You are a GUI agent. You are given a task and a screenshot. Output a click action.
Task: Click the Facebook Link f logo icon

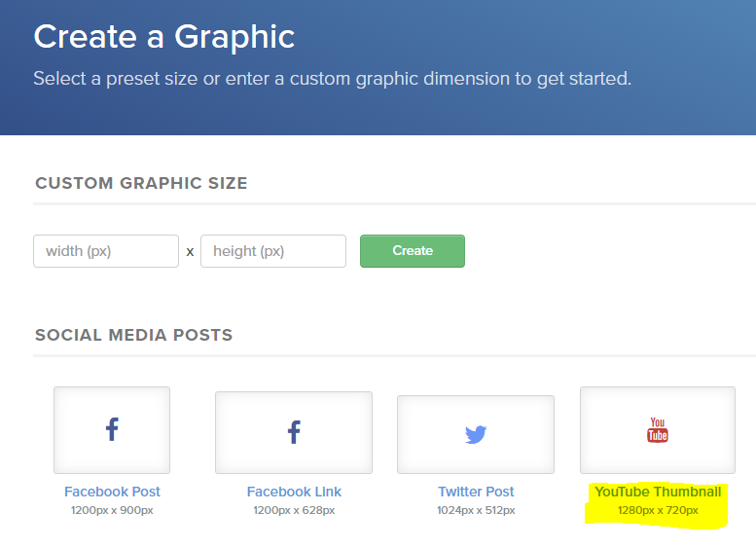pos(294,432)
